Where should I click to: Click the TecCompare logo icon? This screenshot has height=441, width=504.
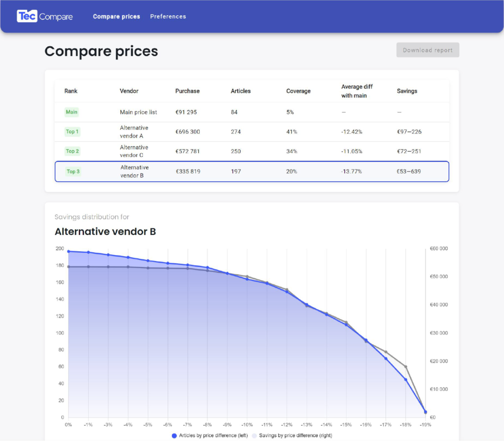coord(27,15)
